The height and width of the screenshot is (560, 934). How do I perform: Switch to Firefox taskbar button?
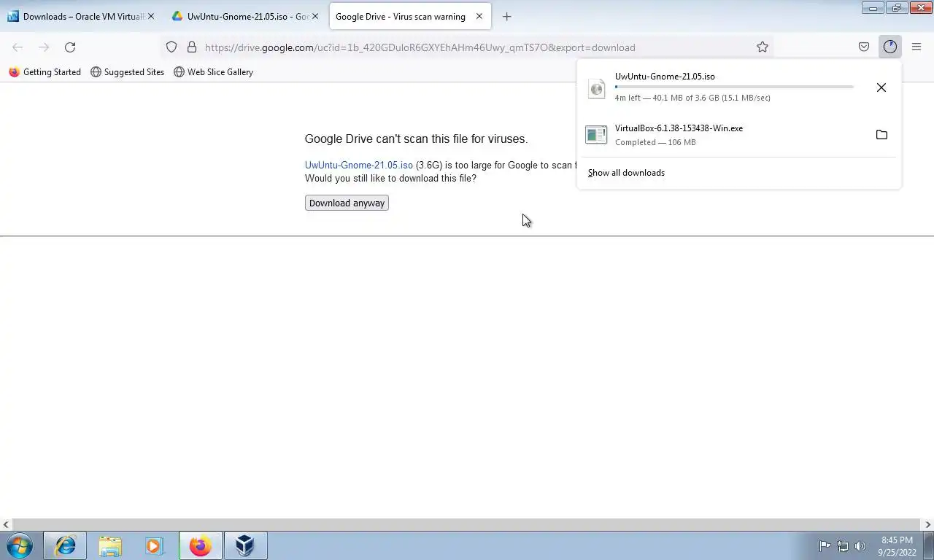[201, 545]
